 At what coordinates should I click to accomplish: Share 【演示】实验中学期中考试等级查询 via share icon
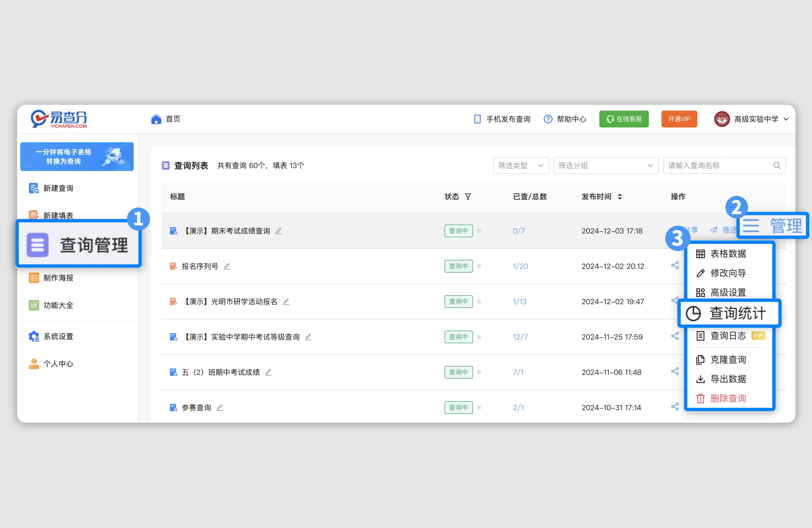[675, 336]
